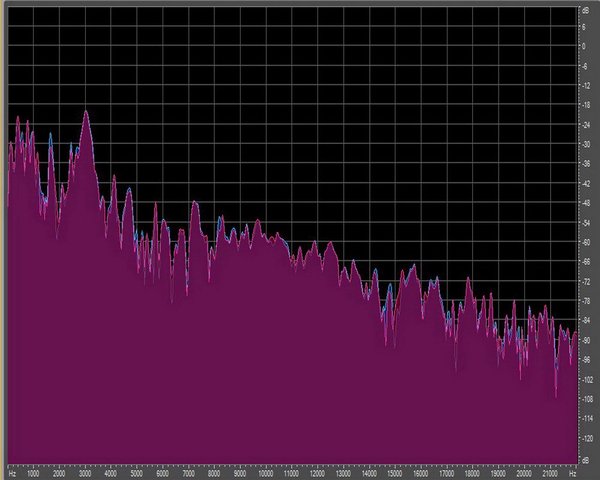Select the -102 dB amplitude label
Image resolution: width=600 pixels, height=480 pixels.
586,379
